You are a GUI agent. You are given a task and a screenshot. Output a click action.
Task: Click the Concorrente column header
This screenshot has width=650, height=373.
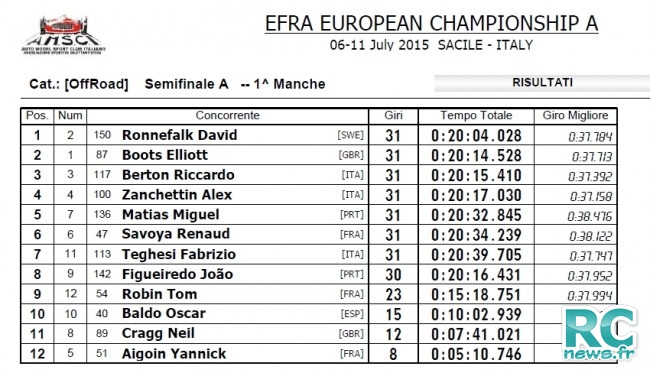pos(227,116)
